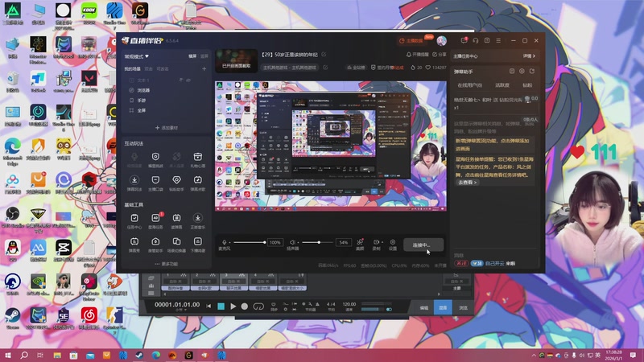Open the 活跃度 tab

click(x=502, y=85)
